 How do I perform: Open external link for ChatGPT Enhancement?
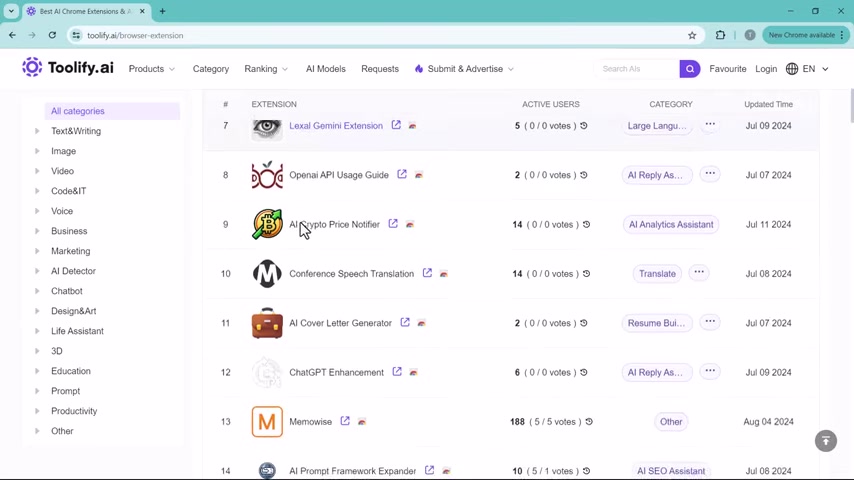pos(397,371)
